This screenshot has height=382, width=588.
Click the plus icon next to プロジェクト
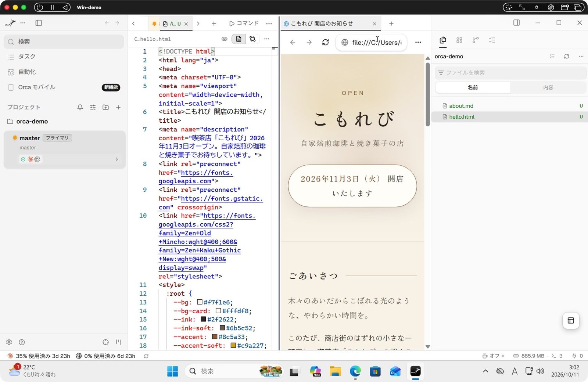pos(118,107)
